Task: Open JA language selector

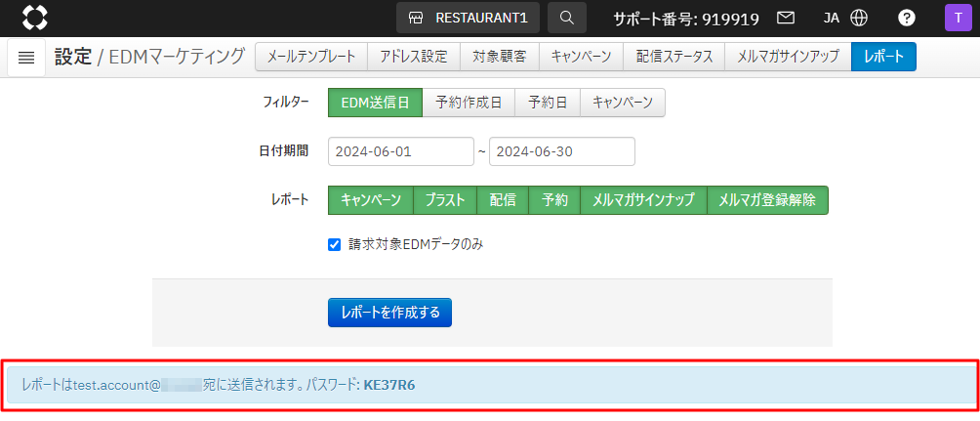Action: (x=832, y=18)
